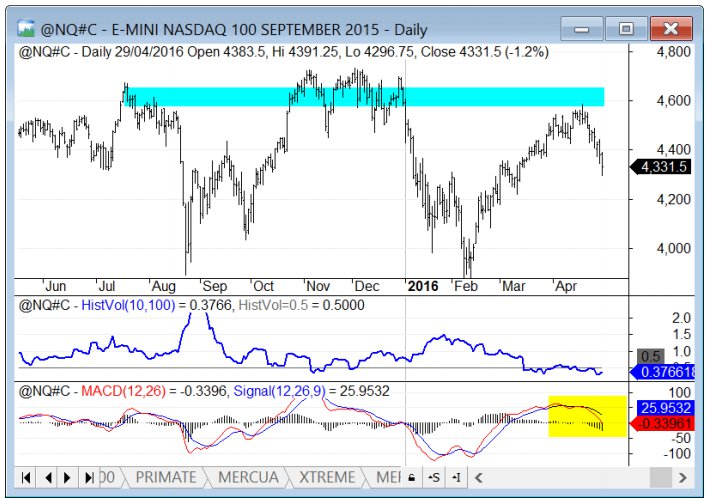Go to the next sheet tab arrow
This screenshot has height=501, width=709.
pyautogui.click(x=67, y=477)
